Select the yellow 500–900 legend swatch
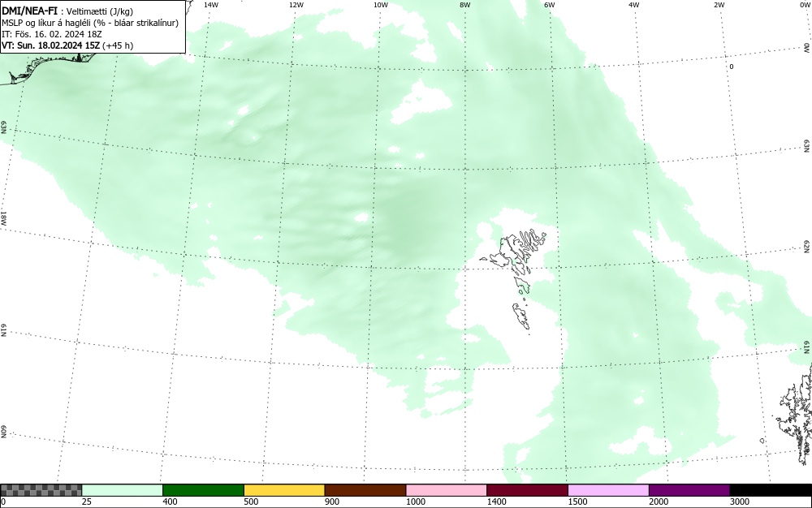 (284, 490)
